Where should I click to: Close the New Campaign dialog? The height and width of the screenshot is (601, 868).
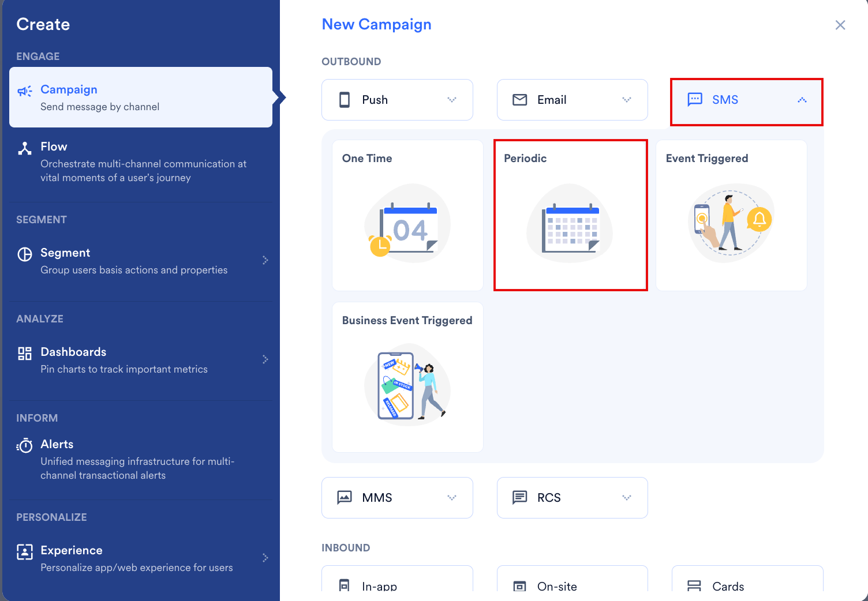pos(840,25)
